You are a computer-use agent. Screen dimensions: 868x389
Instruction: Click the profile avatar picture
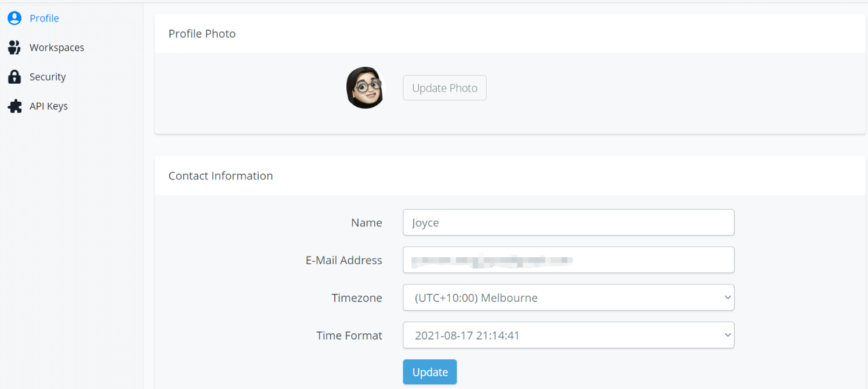(x=365, y=88)
